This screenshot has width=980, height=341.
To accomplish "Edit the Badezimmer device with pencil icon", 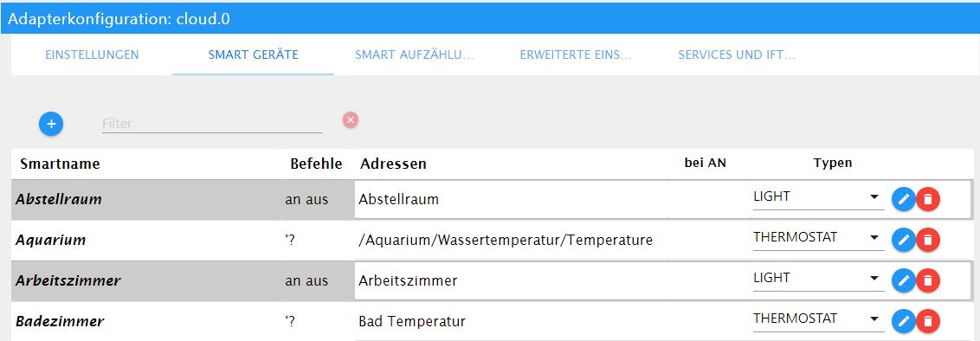I will 903,322.
